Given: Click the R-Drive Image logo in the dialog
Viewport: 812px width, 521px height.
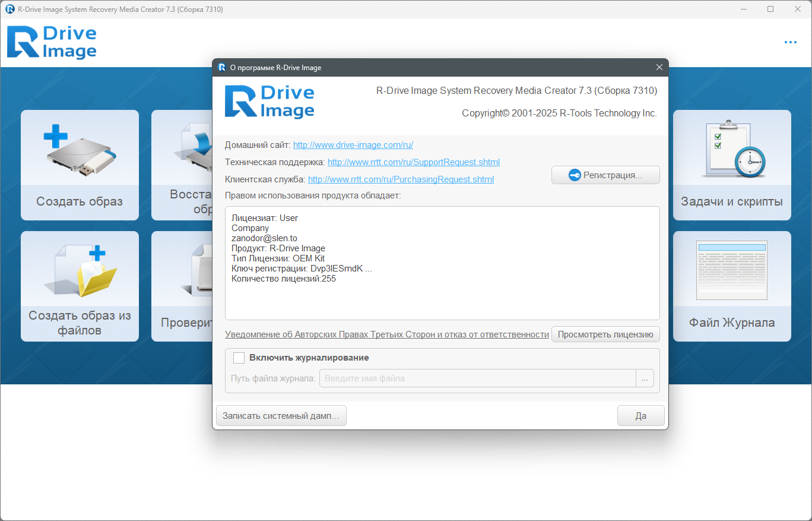Looking at the screenshot, I should tap(269, 102).
